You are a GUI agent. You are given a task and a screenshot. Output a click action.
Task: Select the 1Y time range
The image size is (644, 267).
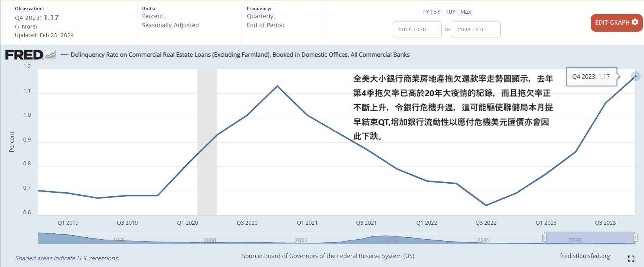(x=426, y=12)
